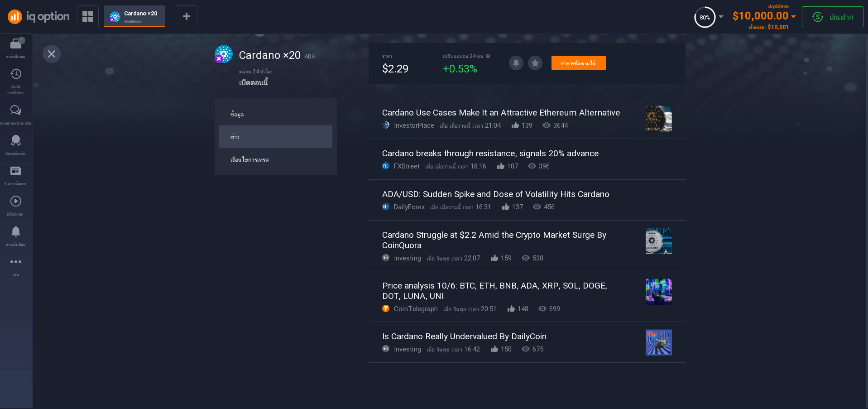Open the leaderboard ribbon icon
This screenshot has height=409, width=868.
point(16,141)
